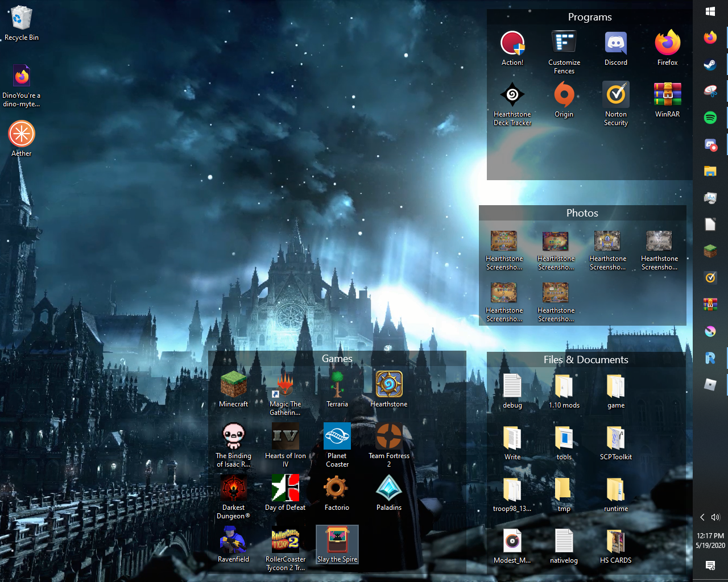Open Customize Fences shortcut
728x582 pixels.
click(564, 52)
